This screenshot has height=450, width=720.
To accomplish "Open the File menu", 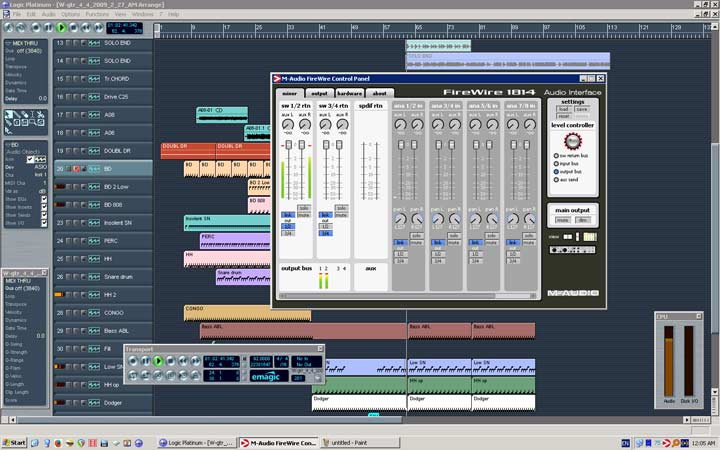I will tap(17, 14).
